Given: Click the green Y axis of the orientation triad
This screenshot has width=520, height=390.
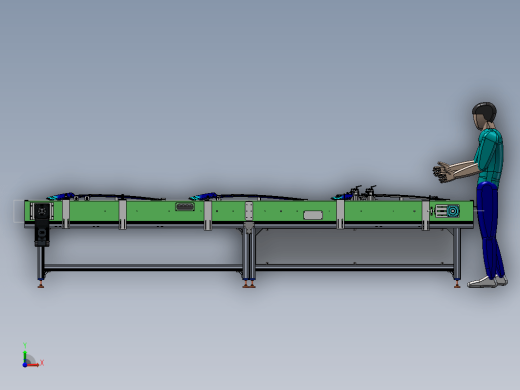Looking at the screenshot, I should (25, 356).
